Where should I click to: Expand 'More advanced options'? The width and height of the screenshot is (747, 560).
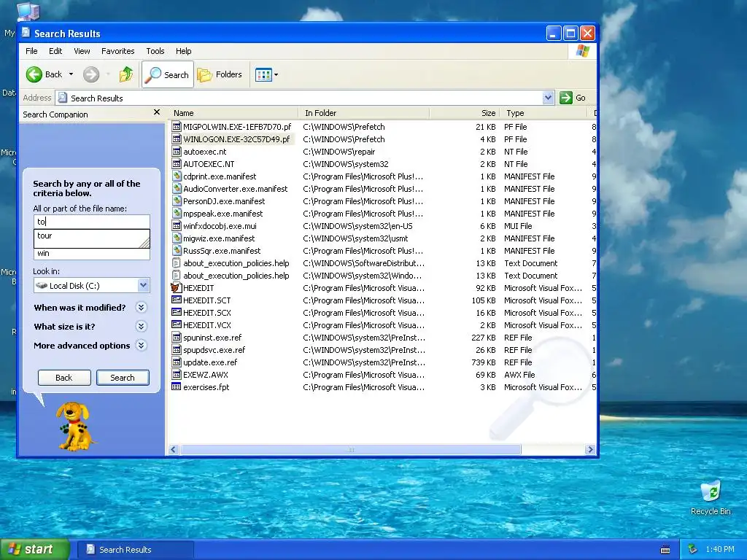141,346
